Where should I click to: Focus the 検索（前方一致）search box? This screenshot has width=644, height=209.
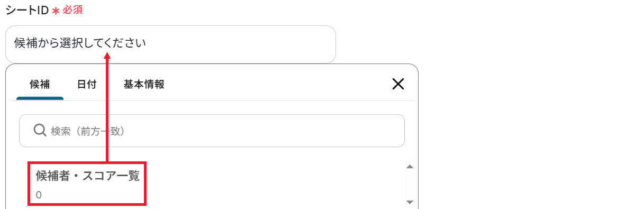(212, 131)
